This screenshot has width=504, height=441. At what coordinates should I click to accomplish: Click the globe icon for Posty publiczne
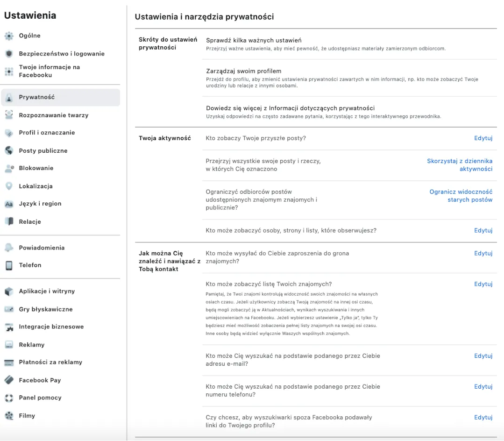(x=9, y=150)
